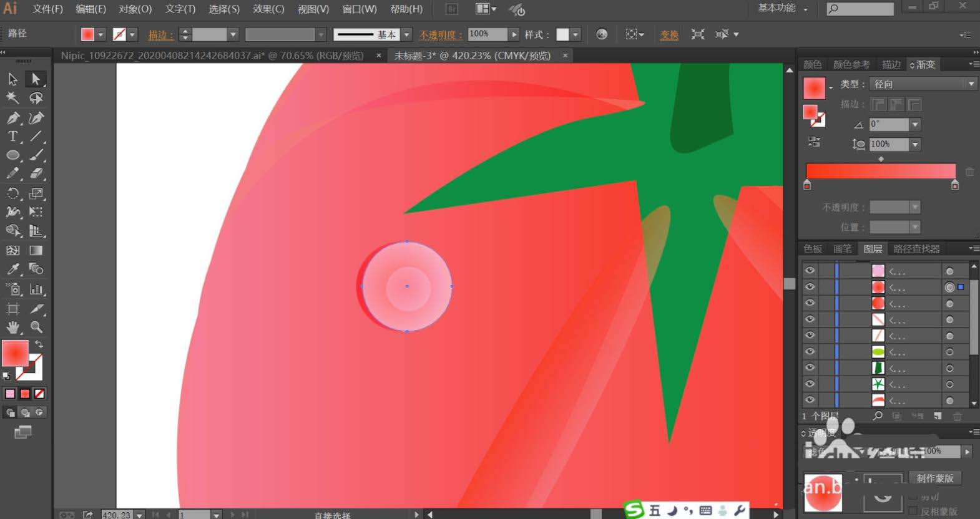Viewport: 980px width, 519px height.
Task: Select the Line Segment tool
Action: [x=36, y=137]
